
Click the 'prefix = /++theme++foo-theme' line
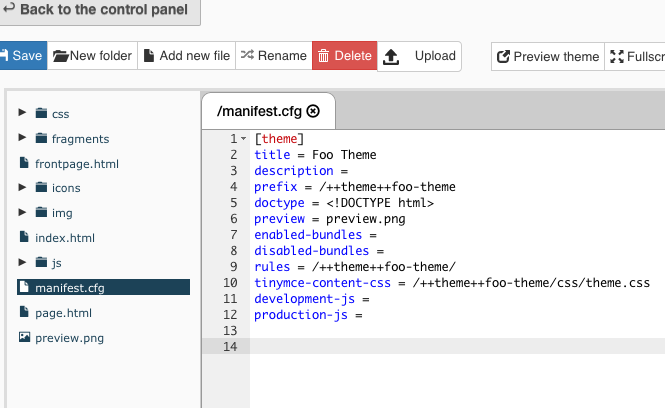pos(355,187)
